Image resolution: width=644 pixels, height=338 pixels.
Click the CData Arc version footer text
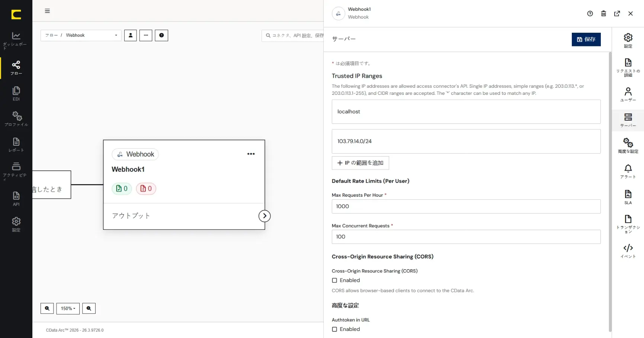[75, 330]
